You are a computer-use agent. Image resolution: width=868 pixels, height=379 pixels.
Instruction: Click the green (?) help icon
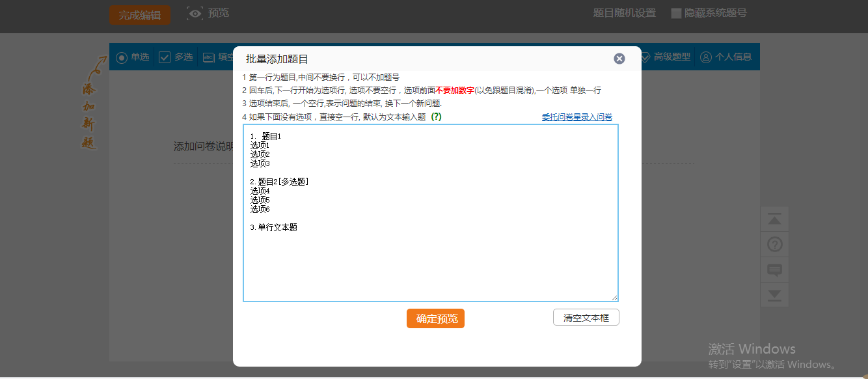pos(436,117)
